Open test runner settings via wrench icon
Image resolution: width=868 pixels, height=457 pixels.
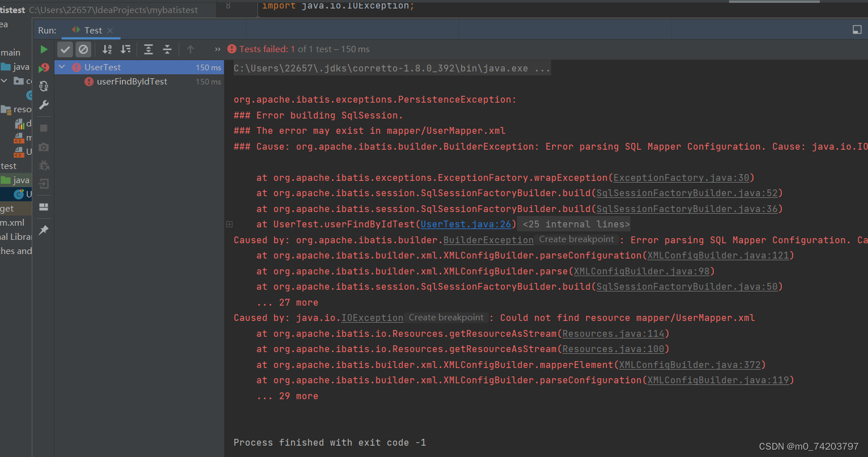(x=44, y=105)
